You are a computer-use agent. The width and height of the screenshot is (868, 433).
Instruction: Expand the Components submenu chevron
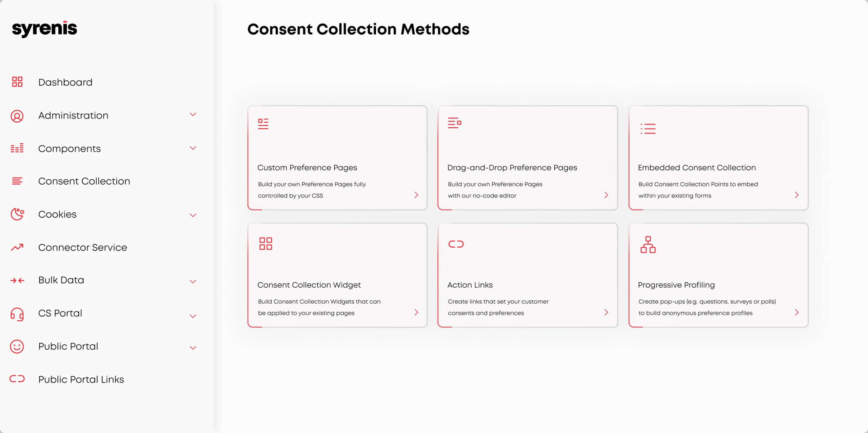pos(193,148)
